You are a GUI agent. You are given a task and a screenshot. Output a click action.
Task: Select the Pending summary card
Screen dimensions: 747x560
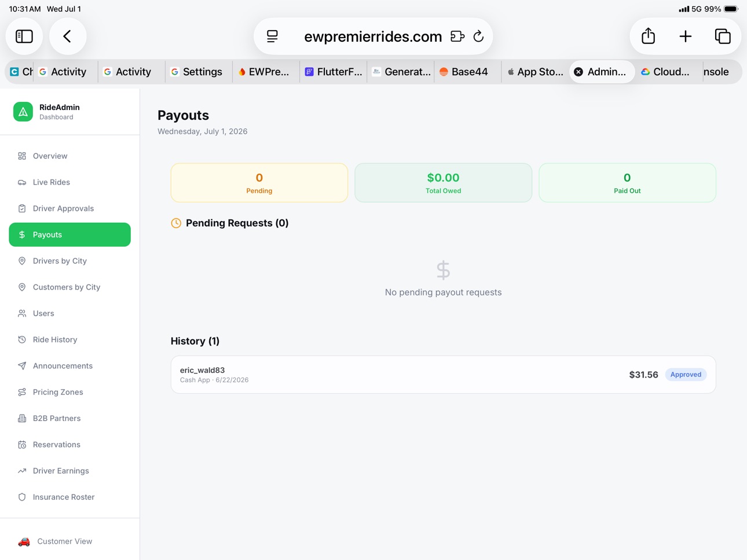click(259, 183)
